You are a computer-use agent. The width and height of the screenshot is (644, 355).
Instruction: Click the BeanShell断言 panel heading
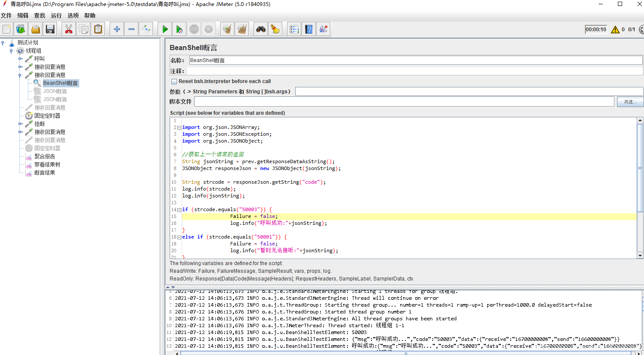(193, 48)
